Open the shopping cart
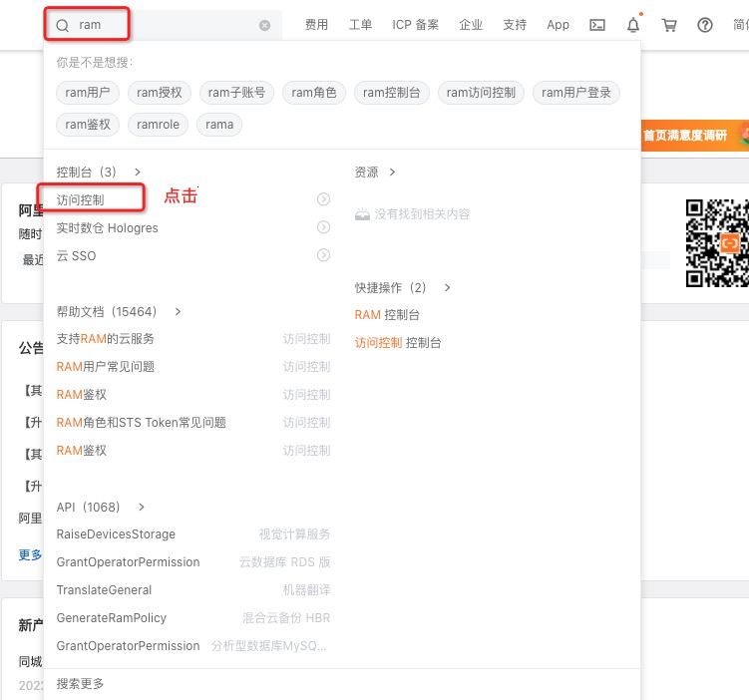Image resolution: width=749 pixels, height=700 pixels. [x=669, y=25]
